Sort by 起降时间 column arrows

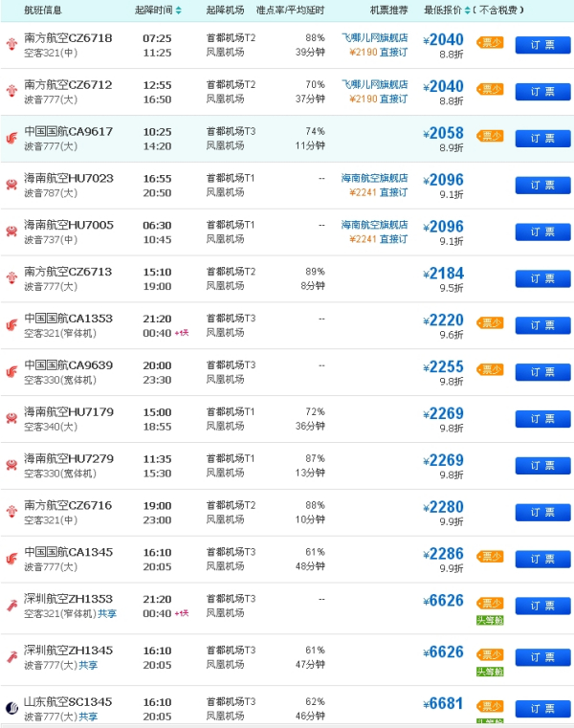pyautogui.click(x=179, y=11)
